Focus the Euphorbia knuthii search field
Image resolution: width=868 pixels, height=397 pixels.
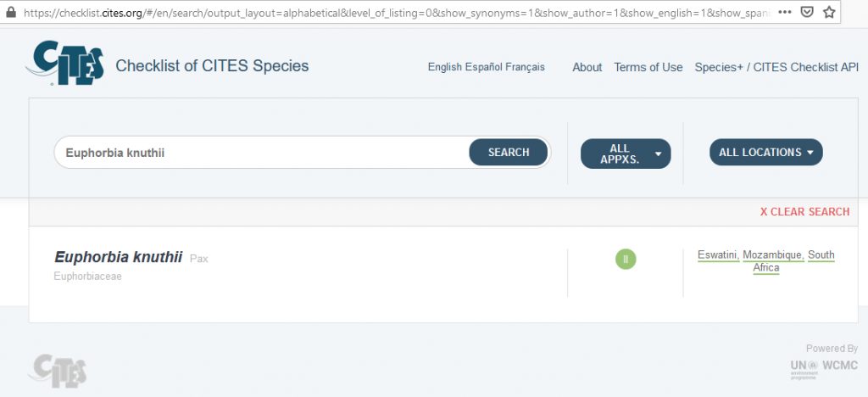pyautogui.click(x=262, y=152)
